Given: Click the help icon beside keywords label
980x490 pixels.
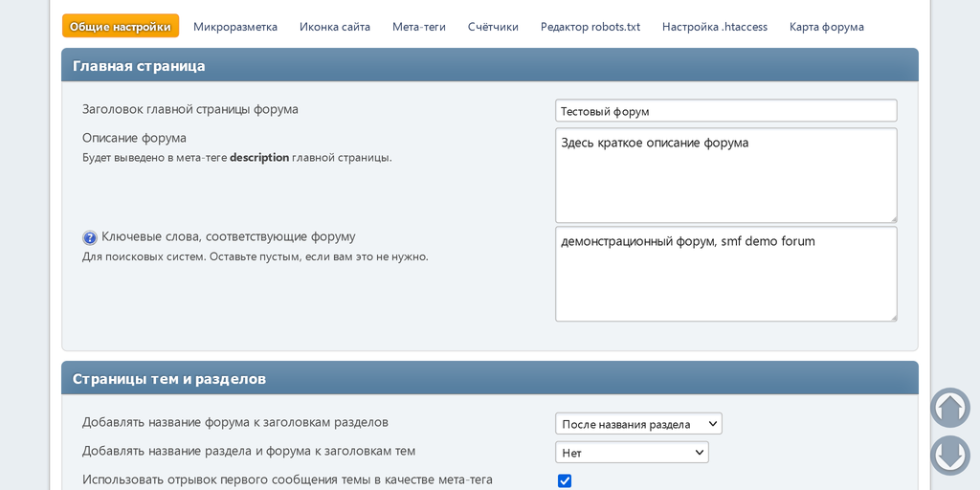Looking at the screenshot, I should (x=90, y=237).
